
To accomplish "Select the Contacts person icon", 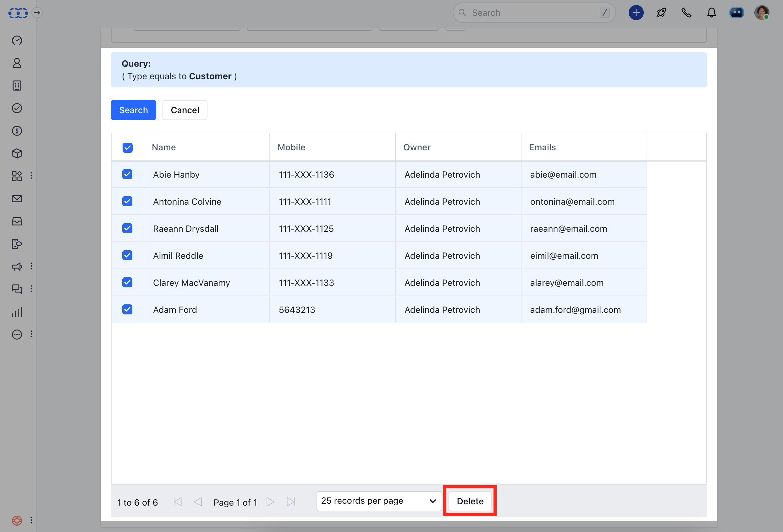I will click(17, 63).
